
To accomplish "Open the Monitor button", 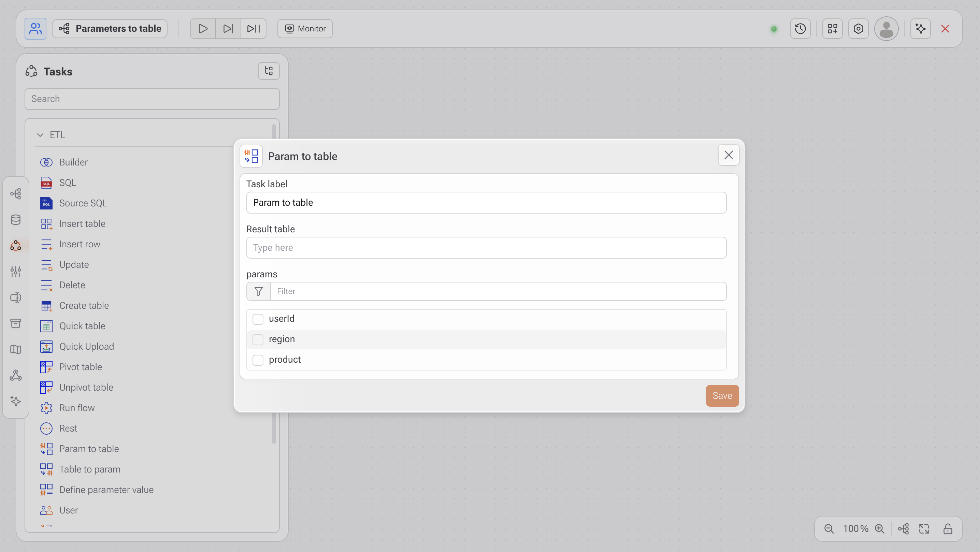I will (305, 29).
